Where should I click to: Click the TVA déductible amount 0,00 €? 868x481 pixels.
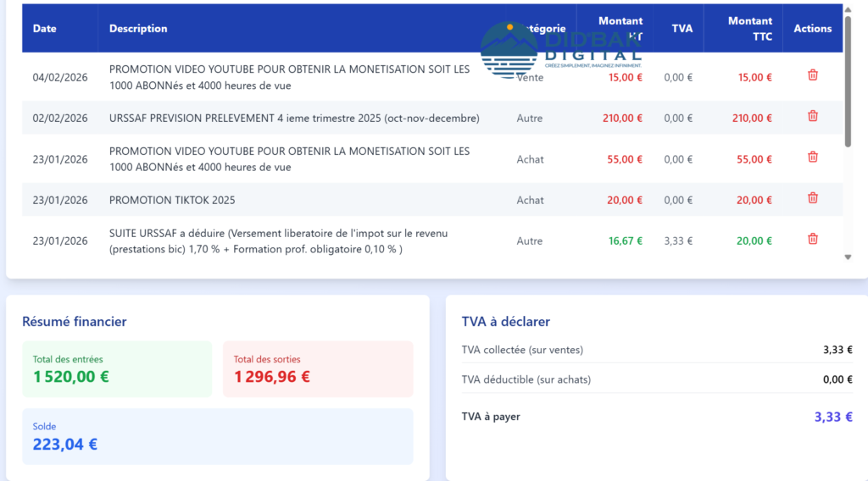click(x=837, y=380)
